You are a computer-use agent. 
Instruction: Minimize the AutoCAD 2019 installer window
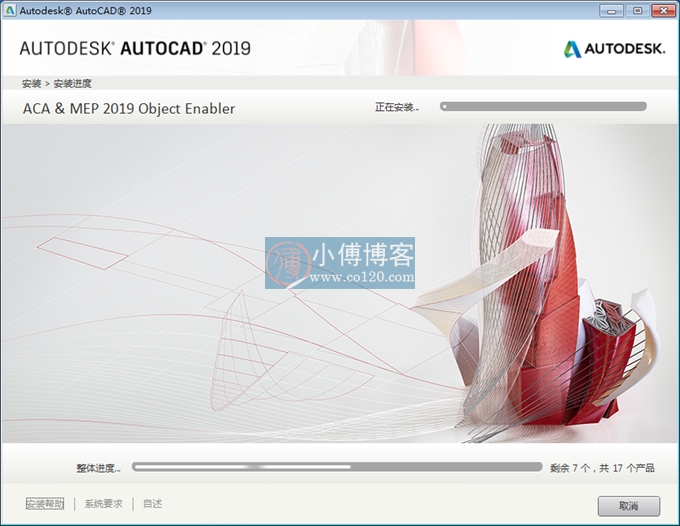pyautogui.click(x=611, y=11)
